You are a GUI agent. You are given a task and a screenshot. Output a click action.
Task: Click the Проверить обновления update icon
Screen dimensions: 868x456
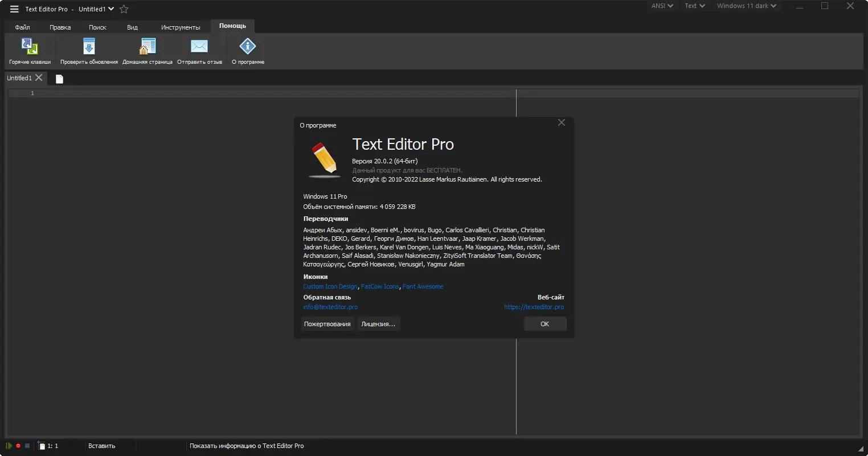click(x=88, y=46)
